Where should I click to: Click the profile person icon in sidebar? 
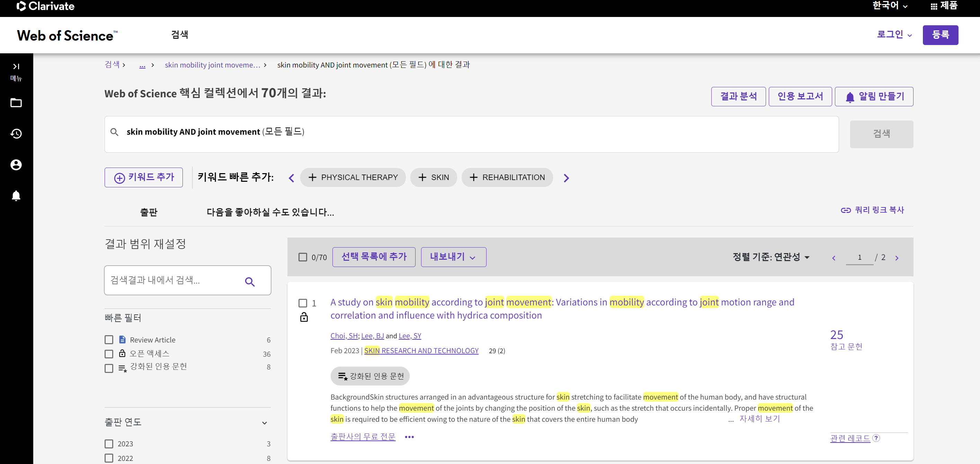click(x=16, y=165)
